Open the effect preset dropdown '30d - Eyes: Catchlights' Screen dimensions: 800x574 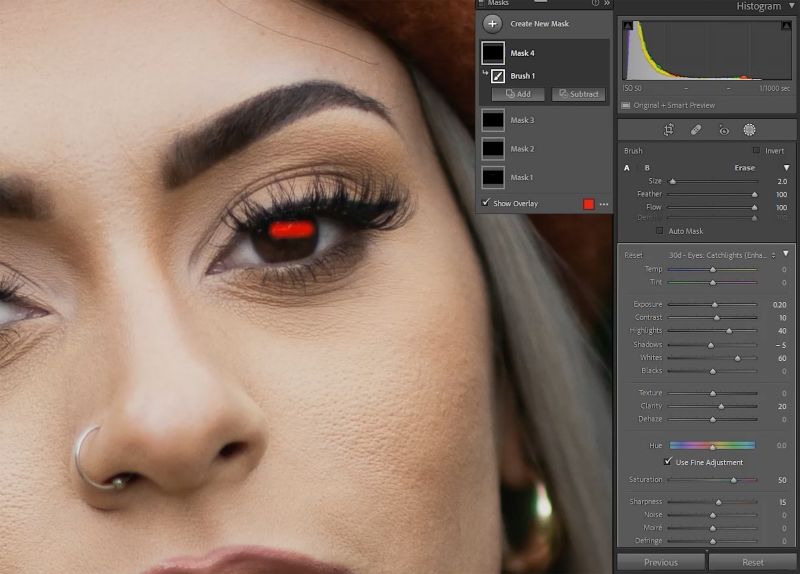click(x=721, y=255)
